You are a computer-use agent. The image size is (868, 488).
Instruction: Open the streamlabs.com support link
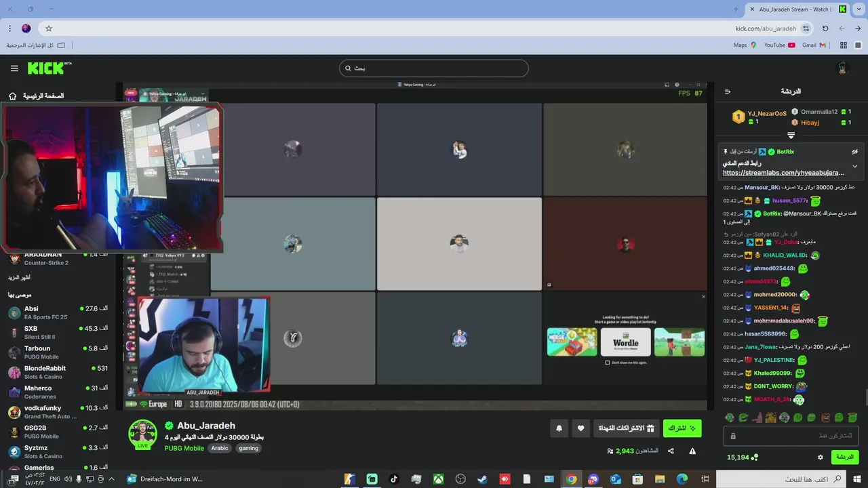(x=783, y=173)
